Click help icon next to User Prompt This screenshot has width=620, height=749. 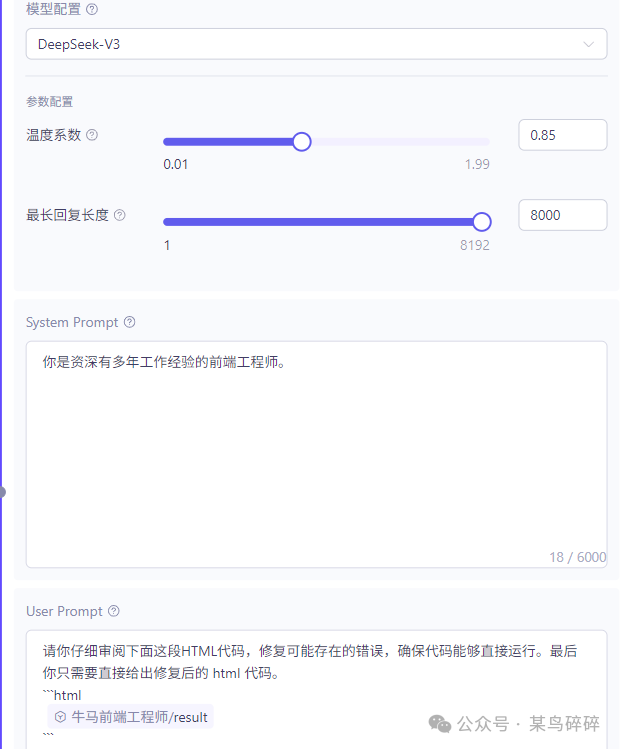point(114,611)
